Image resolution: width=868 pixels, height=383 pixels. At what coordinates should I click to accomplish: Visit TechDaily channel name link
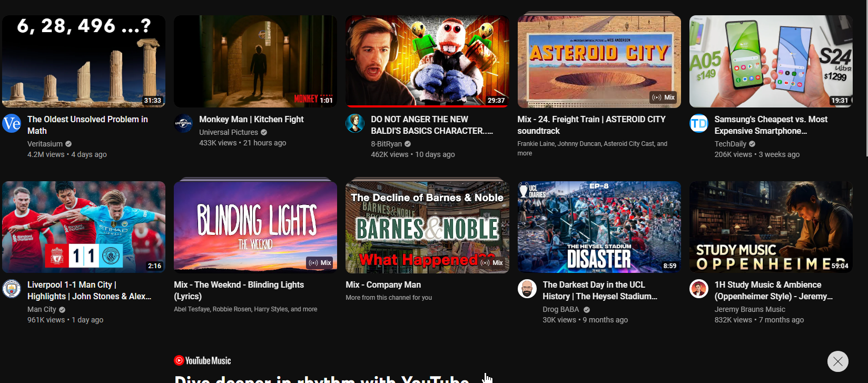pyautogui.click(x=730, y=144)
